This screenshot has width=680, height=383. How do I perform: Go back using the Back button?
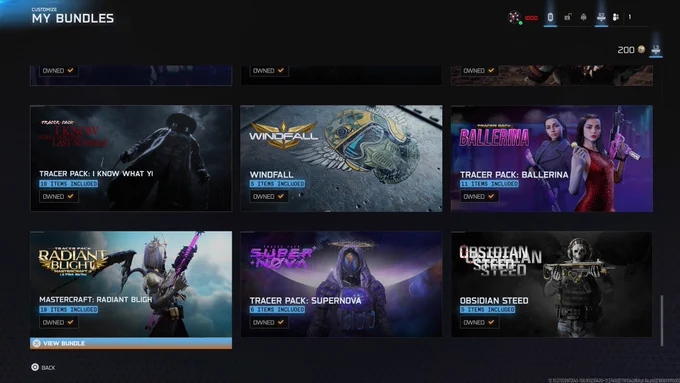coord(43,367)
